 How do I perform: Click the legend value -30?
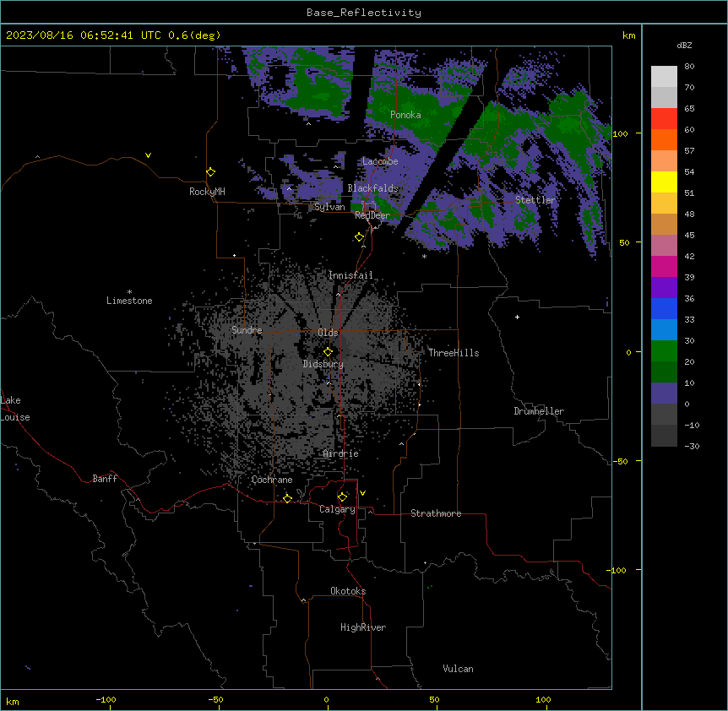[x=692, y=447]
